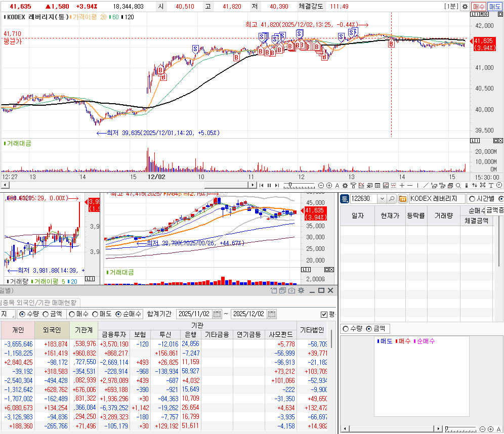Click the red zigzag wave lines icon
The image size is (504, 434).
[x=393, y=185]
